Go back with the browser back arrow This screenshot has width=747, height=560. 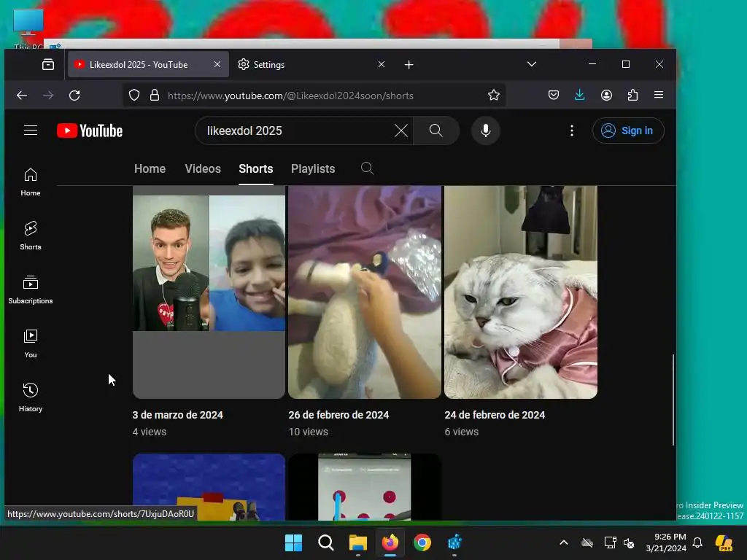tap(22, 96)
